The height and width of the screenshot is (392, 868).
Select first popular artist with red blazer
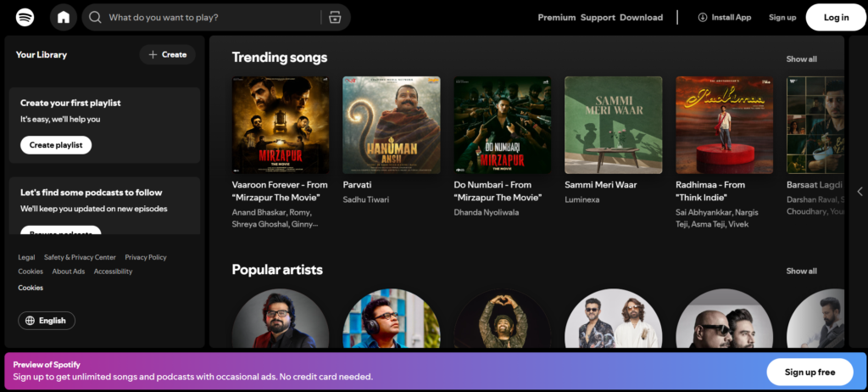point(281,318)
